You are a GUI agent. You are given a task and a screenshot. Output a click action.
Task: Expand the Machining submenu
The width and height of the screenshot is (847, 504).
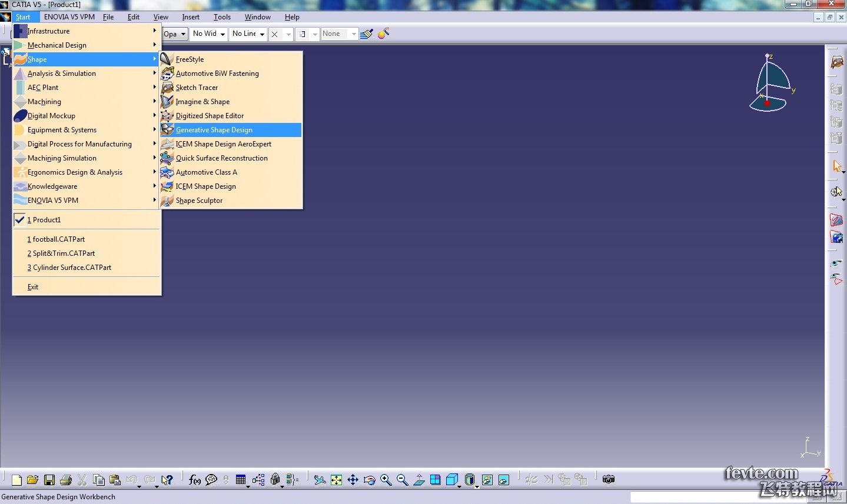tap(87, 102)
